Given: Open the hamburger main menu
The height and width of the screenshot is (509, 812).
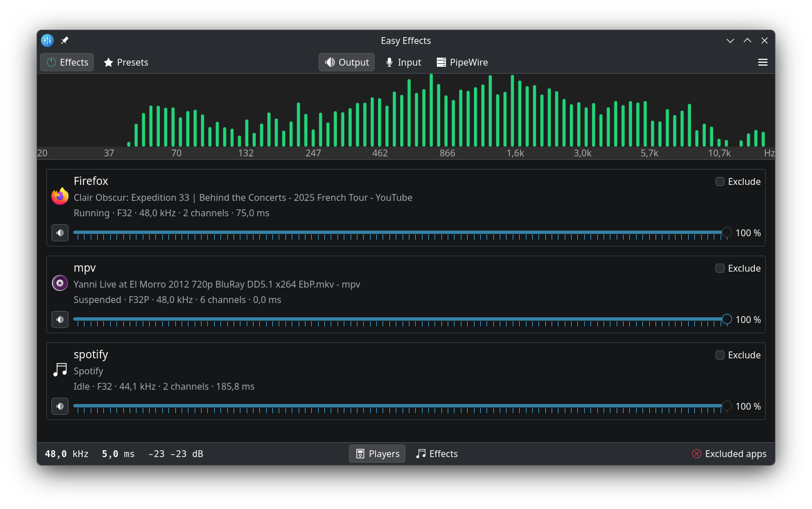Looking at the screenshot, I should tap(762, 62).
